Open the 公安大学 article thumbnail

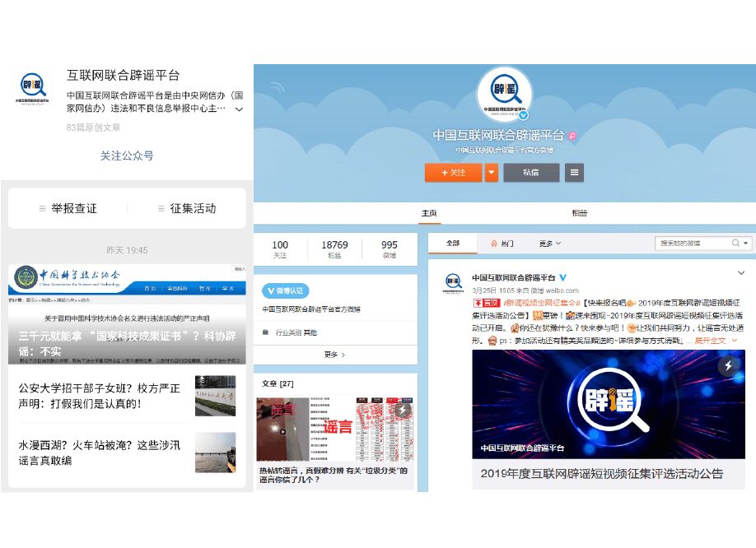coord(216,396)
